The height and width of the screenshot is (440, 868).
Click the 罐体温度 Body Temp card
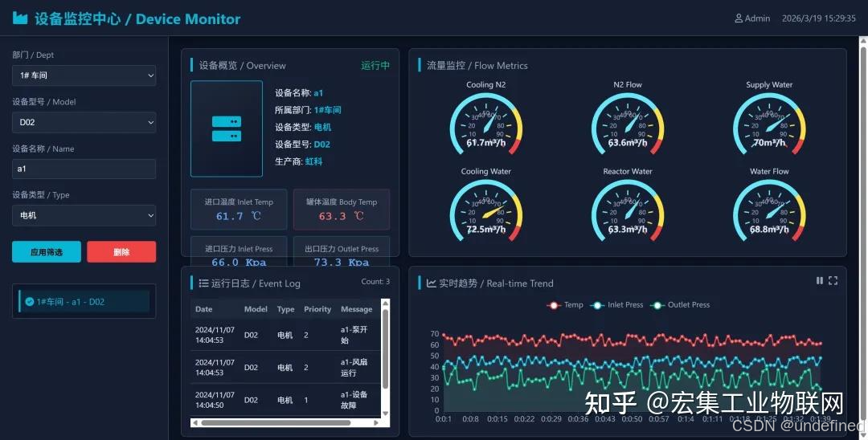342,209
